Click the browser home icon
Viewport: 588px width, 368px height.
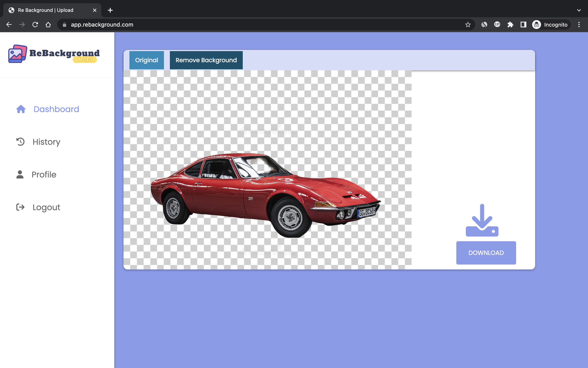tap(48, 25)
